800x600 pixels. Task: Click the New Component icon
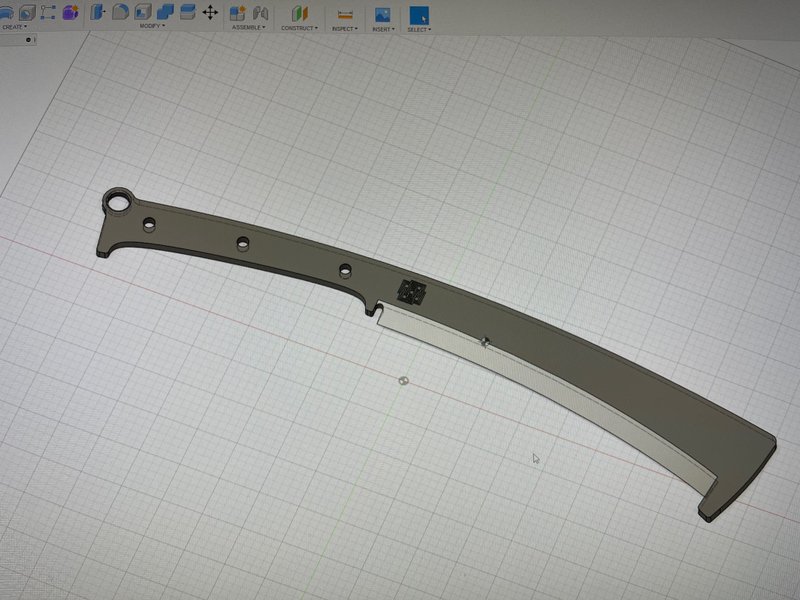point(237,13)
